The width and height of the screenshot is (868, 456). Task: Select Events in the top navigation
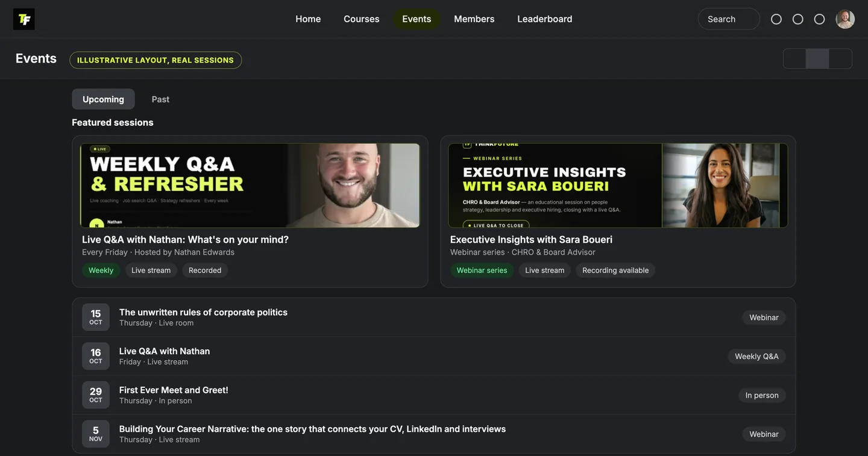417,19
